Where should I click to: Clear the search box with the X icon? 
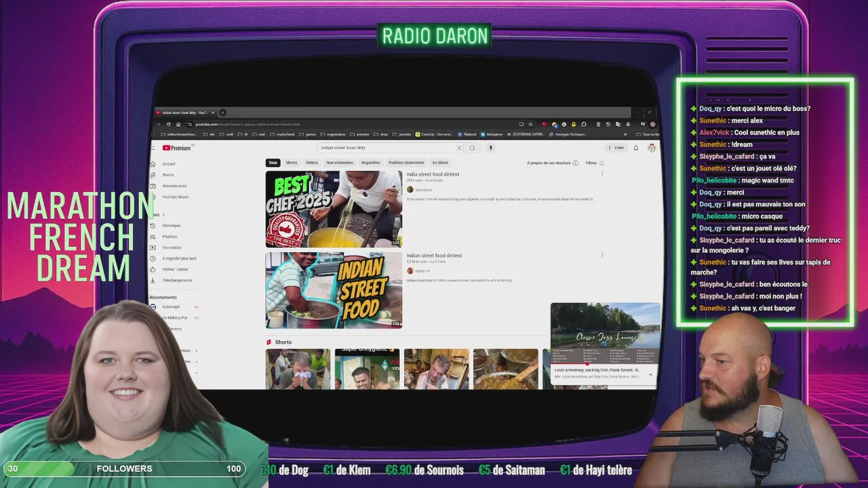click(x=459, y=148)
